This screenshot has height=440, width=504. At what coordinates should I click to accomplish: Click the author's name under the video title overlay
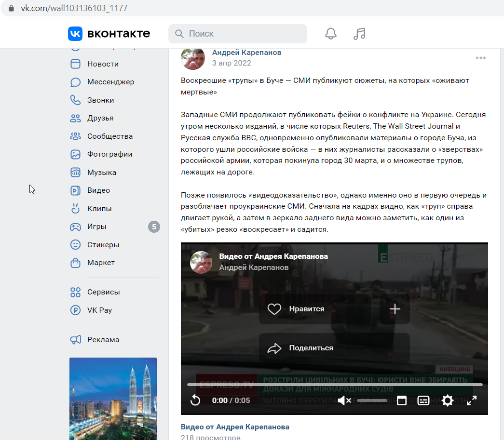pos(254,267)
